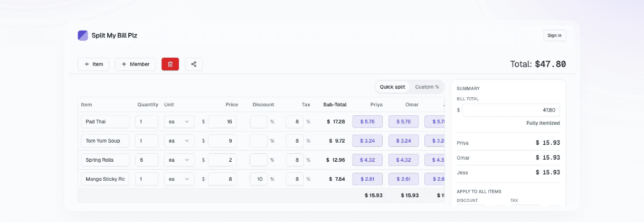Switch to Custom % mode
This screenshot has width=644, height=222.
427,87
